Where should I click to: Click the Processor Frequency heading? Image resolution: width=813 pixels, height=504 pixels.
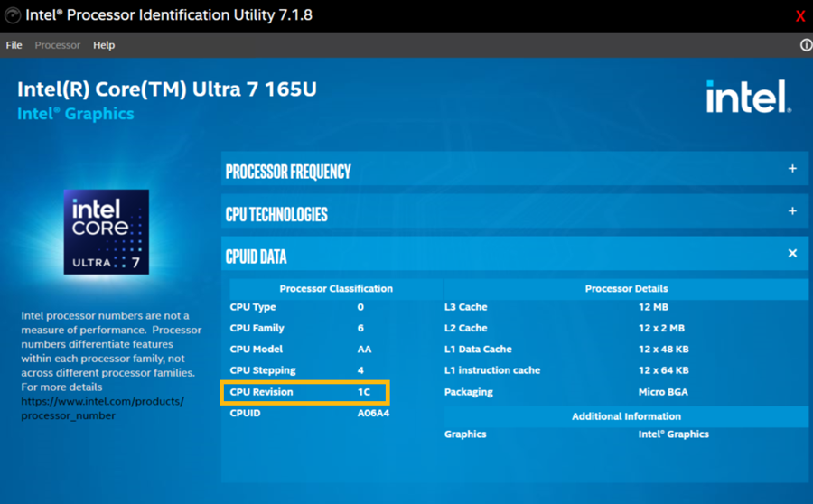point(288,172)
